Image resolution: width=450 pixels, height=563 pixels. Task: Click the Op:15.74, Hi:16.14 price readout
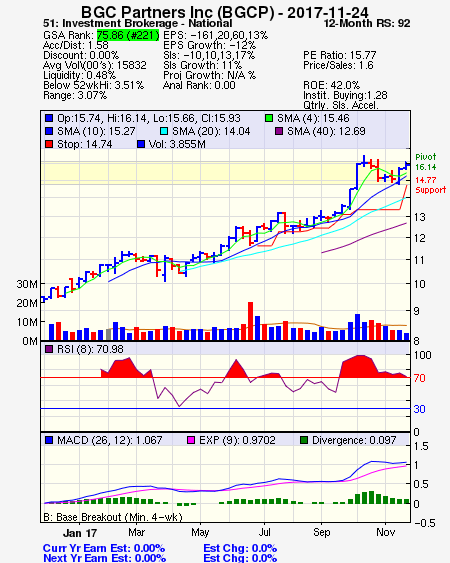(x=149, y=118)
